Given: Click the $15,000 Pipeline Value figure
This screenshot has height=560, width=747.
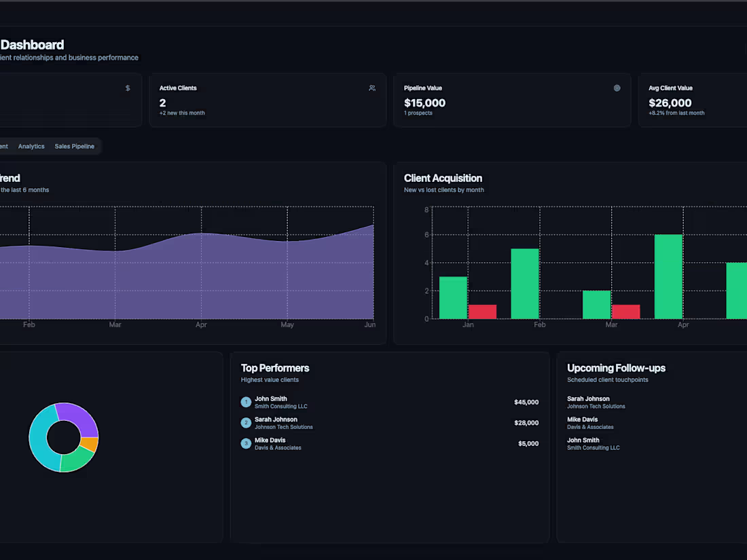Looking at the screenshot, I should tap(424, 103).
